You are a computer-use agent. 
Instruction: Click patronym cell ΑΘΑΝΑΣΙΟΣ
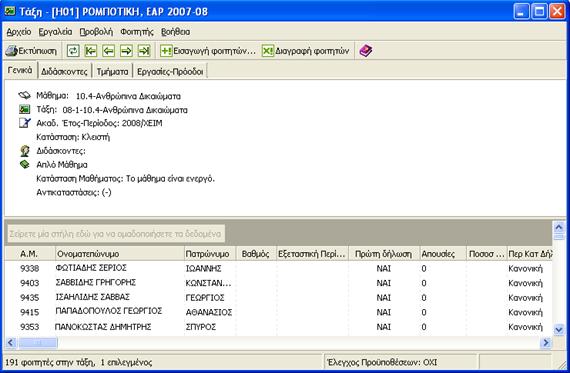[209, 312]
